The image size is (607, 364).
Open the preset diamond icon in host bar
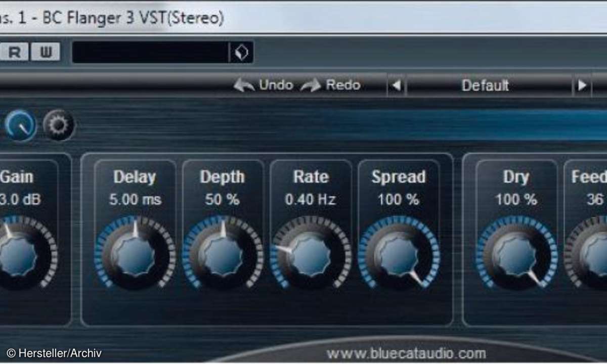point(241,52)
